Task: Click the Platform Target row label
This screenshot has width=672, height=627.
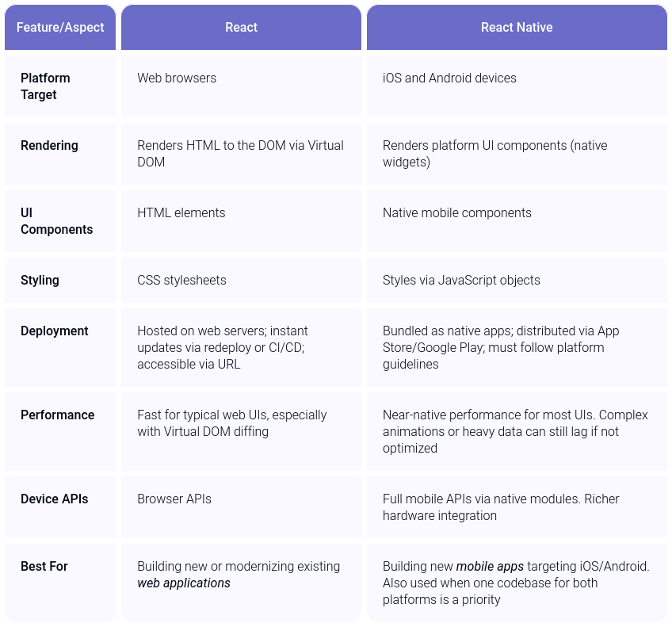Action: [x=45, y=86]
